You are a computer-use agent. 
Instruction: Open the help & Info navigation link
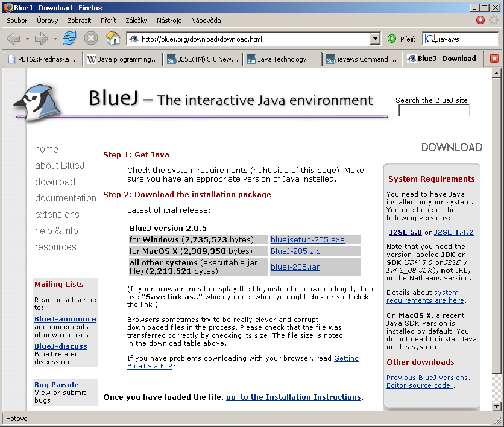tap(57, 230)
